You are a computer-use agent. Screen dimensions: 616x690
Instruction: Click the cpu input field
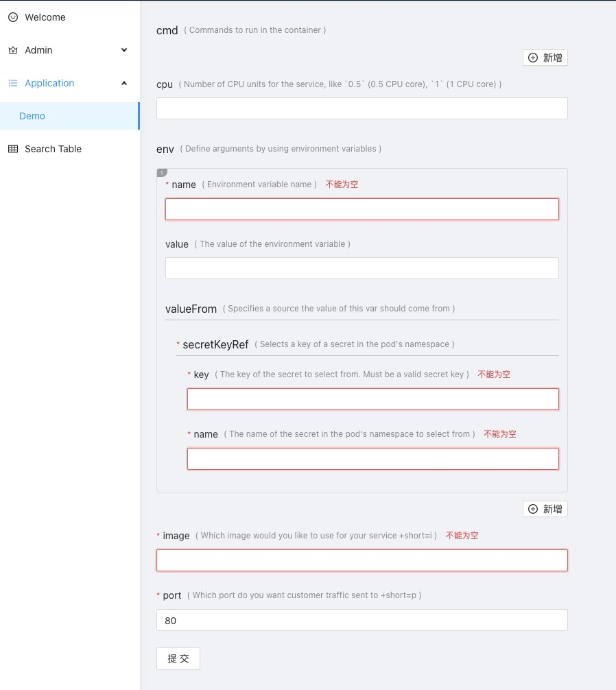point(362,108)
